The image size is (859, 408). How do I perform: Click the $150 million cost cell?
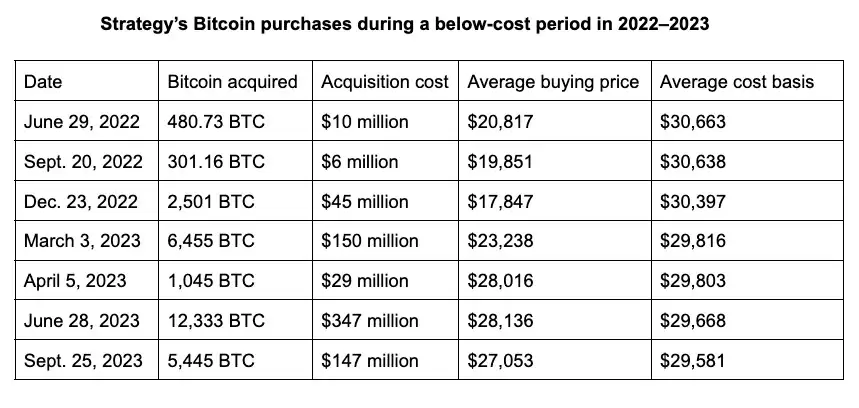pyautogui.click(x=369, y=241)
